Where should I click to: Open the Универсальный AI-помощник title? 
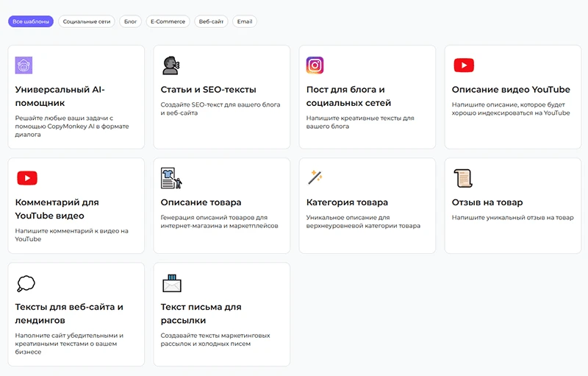60,96
